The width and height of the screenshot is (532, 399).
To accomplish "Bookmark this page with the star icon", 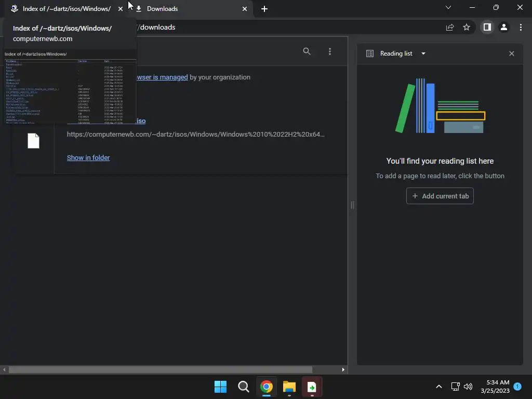I will pos(467,28).
